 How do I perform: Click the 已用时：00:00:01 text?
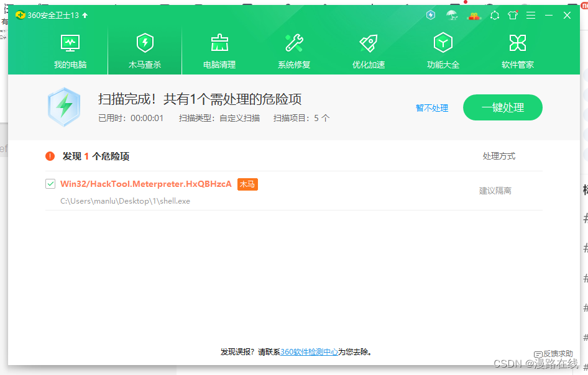pyautogui.click(x=131, y=118)
